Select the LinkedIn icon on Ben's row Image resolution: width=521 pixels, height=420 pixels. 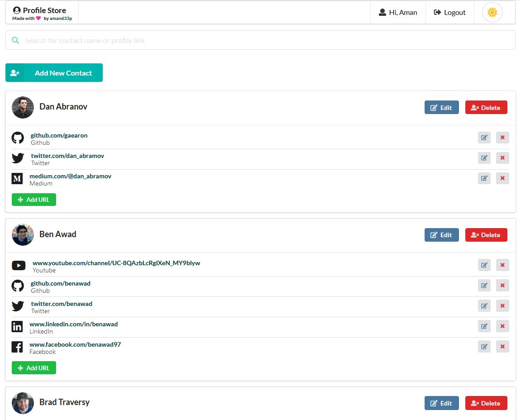pos(17,326)
